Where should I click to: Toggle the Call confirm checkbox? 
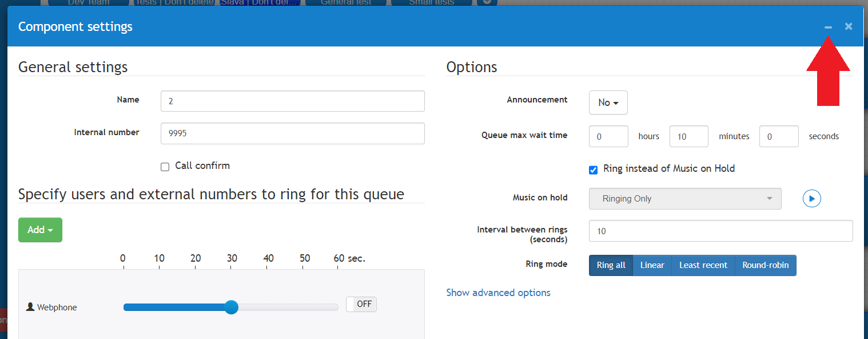(x=165, y=167)
